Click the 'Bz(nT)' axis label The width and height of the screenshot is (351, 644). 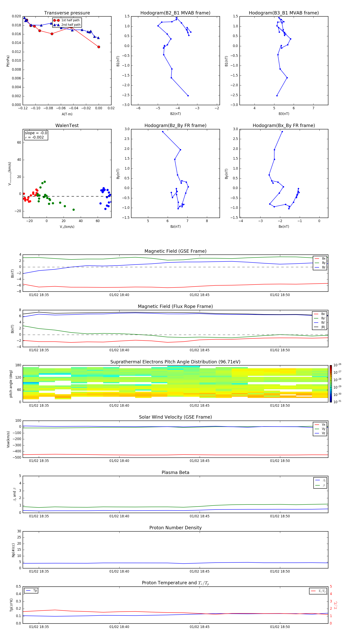(x=175, y=227)
